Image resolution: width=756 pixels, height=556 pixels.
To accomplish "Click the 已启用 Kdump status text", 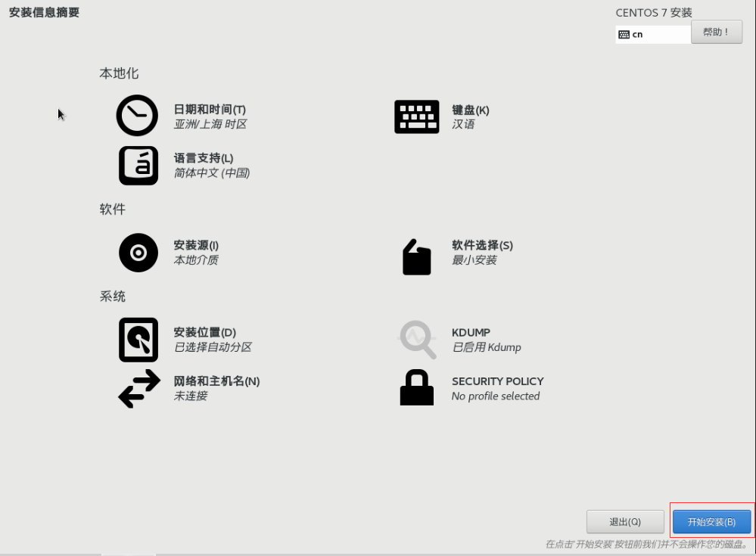I will point(487,347).
